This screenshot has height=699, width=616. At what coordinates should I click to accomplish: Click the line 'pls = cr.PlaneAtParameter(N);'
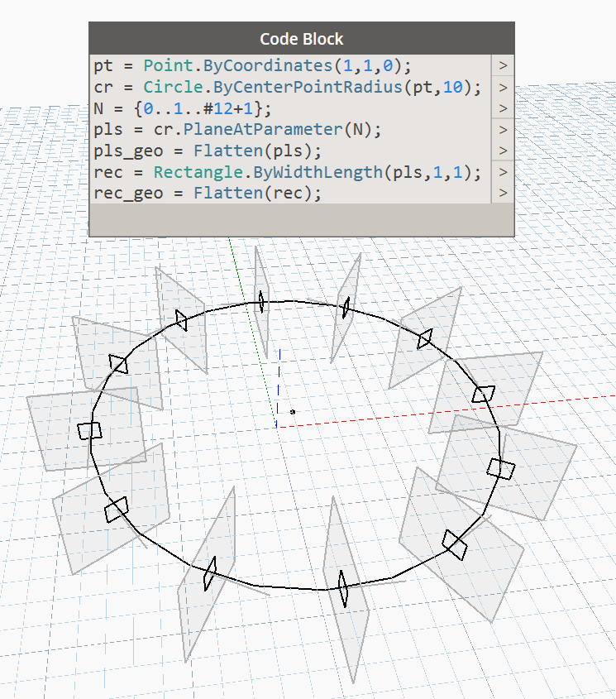[237, 130]
